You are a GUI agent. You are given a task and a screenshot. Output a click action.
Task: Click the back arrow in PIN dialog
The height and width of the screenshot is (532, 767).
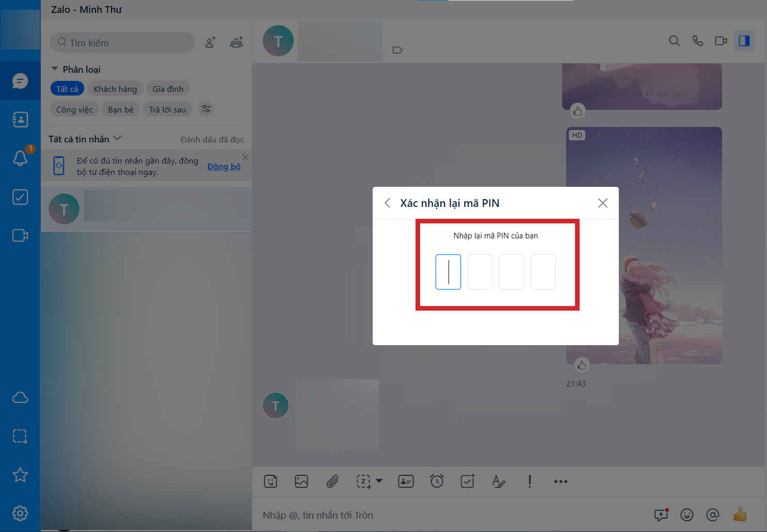coord(388,203)
